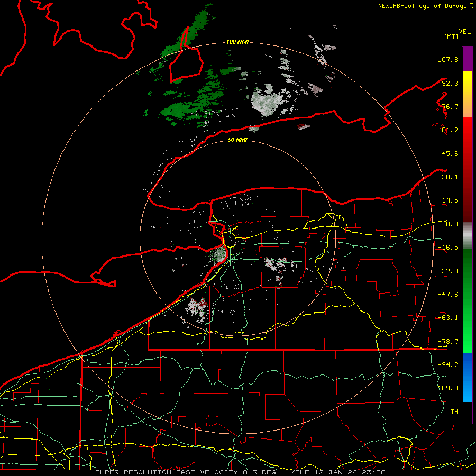Click the -0.9 scale value

click(450, 224)
